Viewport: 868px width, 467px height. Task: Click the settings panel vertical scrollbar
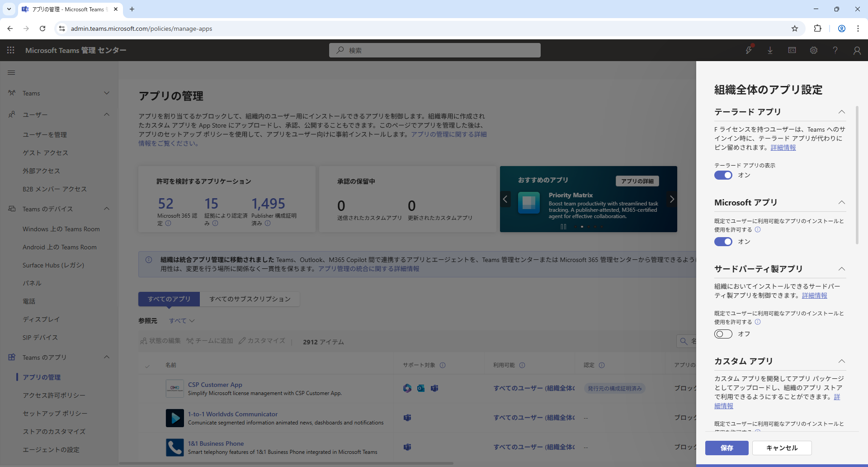pos(857,176)
